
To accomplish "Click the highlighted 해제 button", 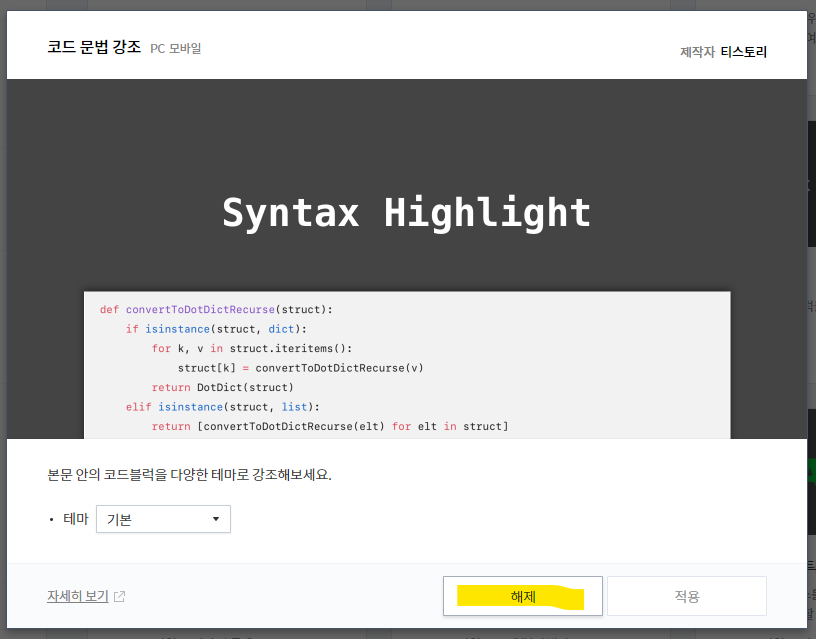I will pyautogui.click(x=522, y=596).
